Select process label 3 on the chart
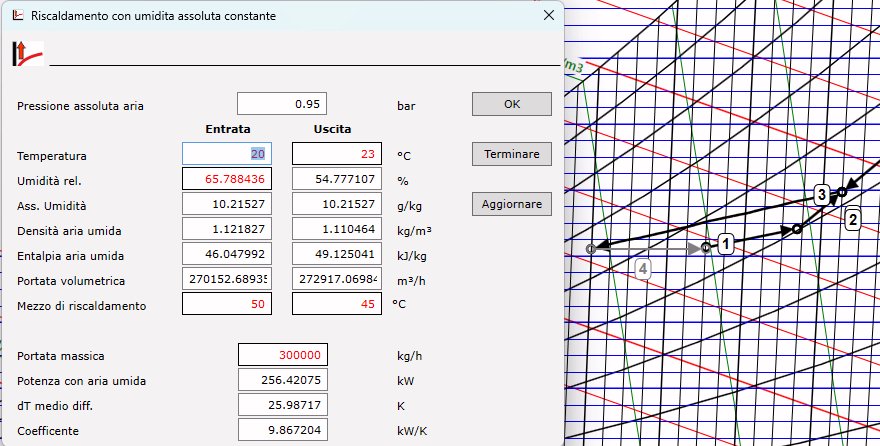Image resolution: width=880 pixels, height=446 pixels. coord(821,194)
